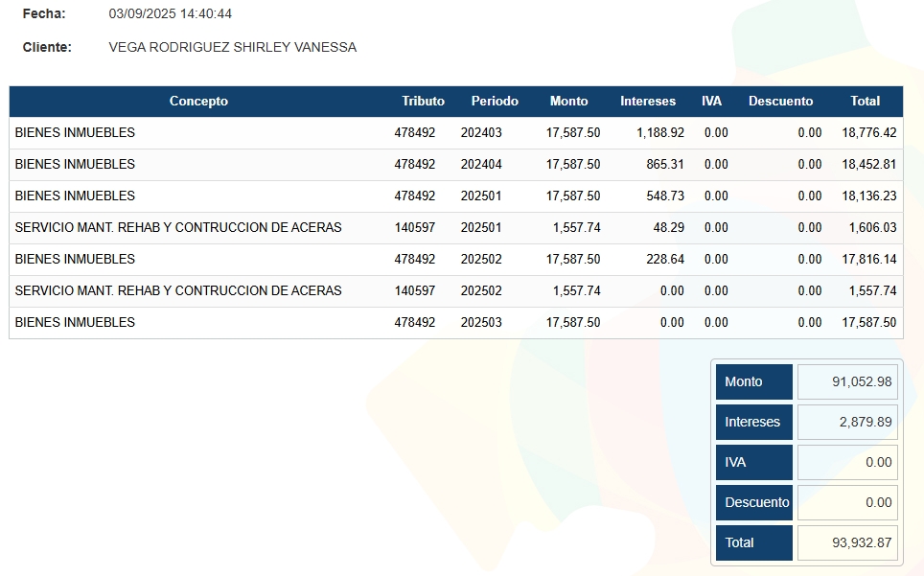This screenshot has height=576, width=924.
Task: Select the Intereses column header
Action: [x=648, y=101]
